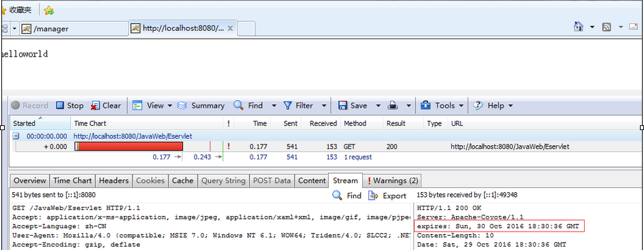The image size is (644, 250).
Task: Open the POST Data tab
Action: click(x=272, y=181)
